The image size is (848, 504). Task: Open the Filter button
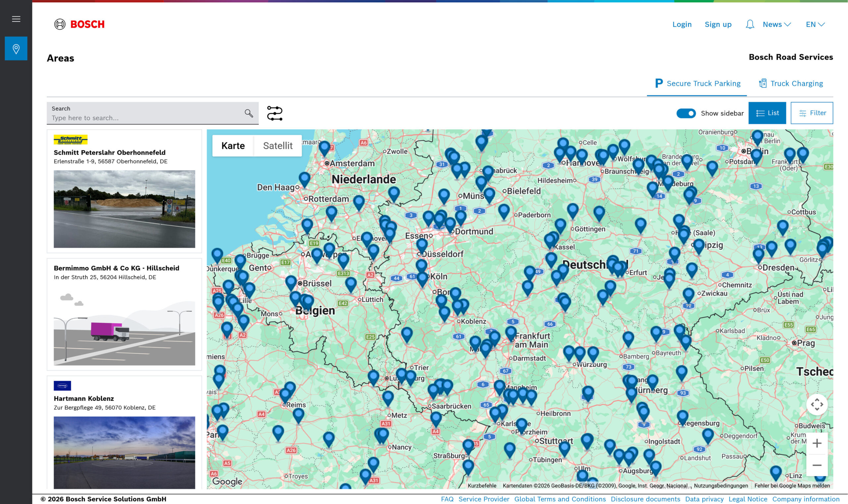(812, 113)
